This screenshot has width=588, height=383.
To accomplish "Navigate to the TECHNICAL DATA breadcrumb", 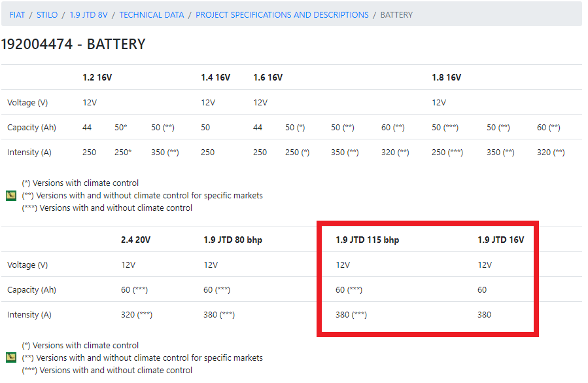I will (152, 15).
